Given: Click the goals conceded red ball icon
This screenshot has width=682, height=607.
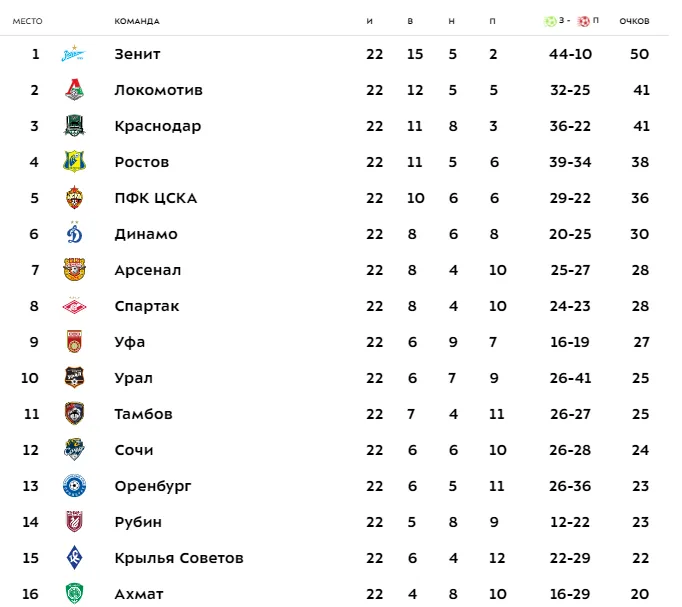Looking at the screenshot, I should pos(583,21).
